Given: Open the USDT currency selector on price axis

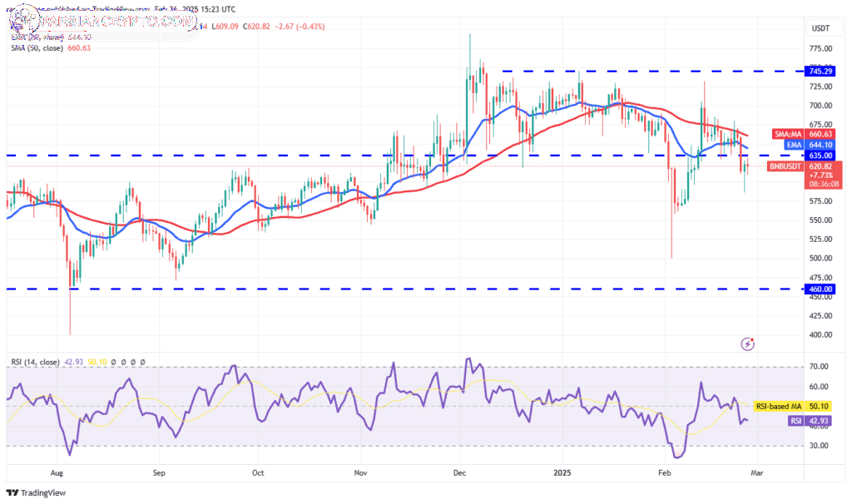Looking at the screenshot, I should tap(820, 28).
